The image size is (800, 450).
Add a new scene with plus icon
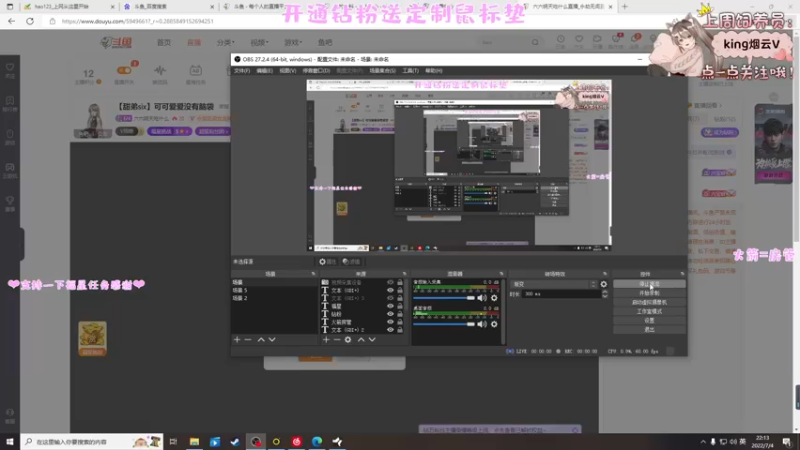(x=237, y=340)
